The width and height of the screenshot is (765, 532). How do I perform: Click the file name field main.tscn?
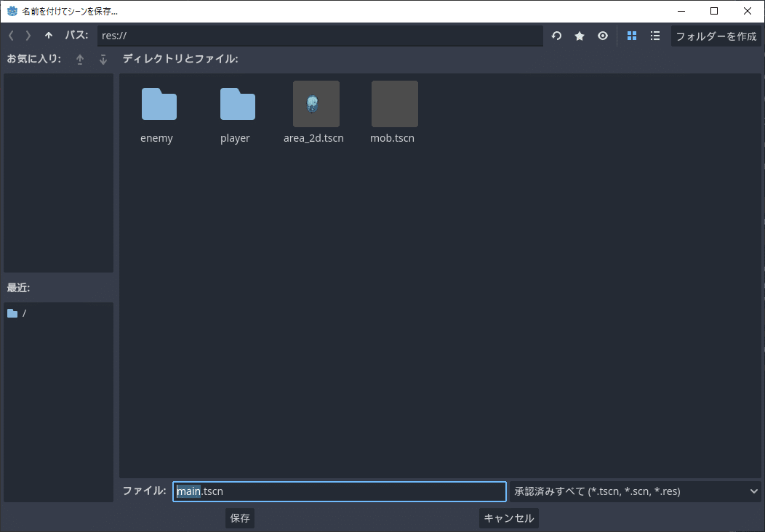click(x=340, y=491)
